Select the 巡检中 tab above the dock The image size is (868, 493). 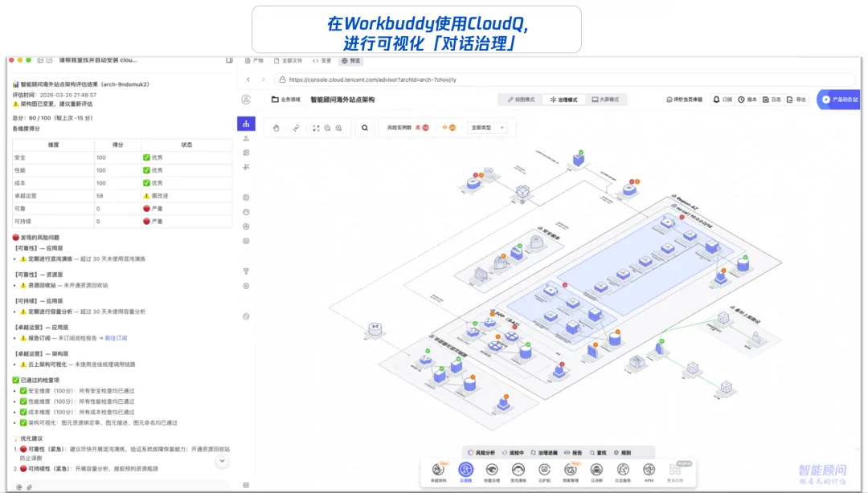pyautogui.click(x=513, y=453)
